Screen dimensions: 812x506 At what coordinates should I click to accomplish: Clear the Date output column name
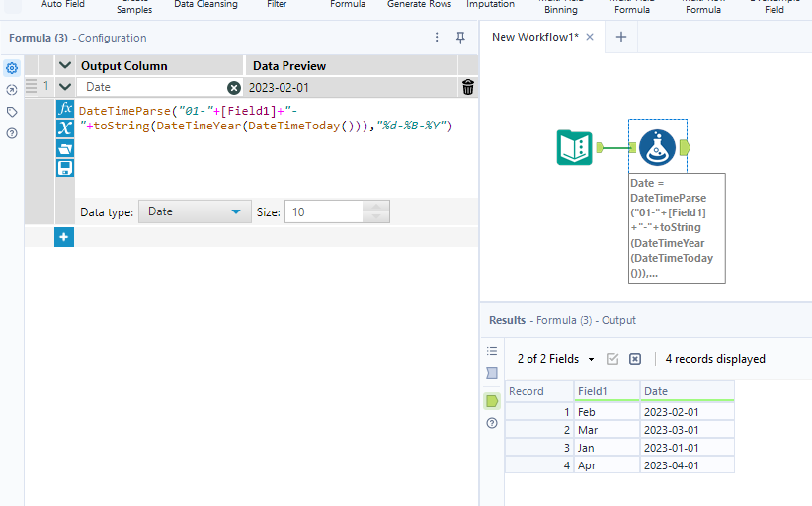(x=234, y=87)
